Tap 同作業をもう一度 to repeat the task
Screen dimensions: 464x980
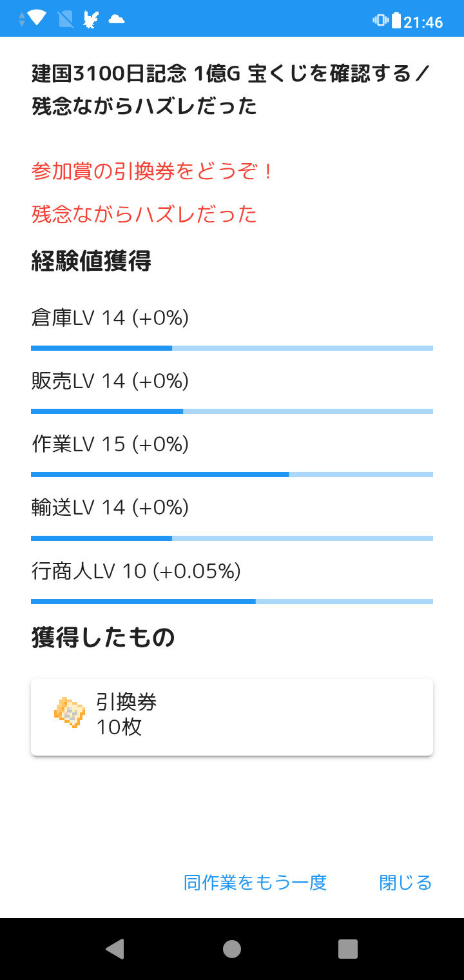[x=255, y=882]
